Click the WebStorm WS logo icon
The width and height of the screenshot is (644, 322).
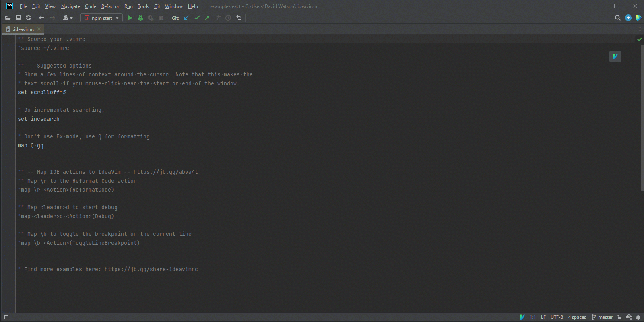10,6
